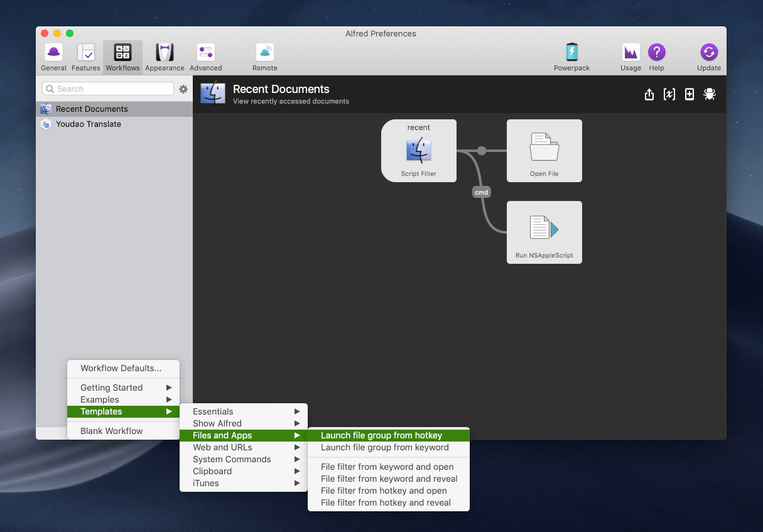Select the Run NSAppleScript node
Viewport: 763px width, 532px height.
tap(544, 232)
